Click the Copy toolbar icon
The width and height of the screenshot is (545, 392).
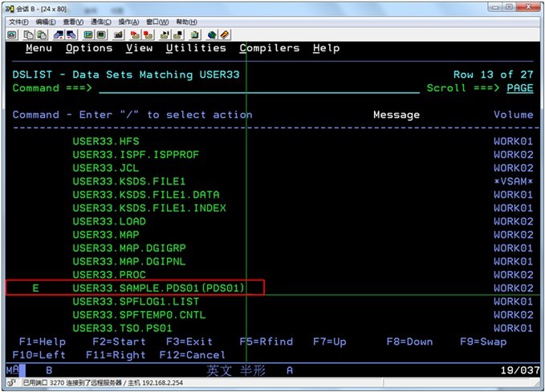point(29,34)
